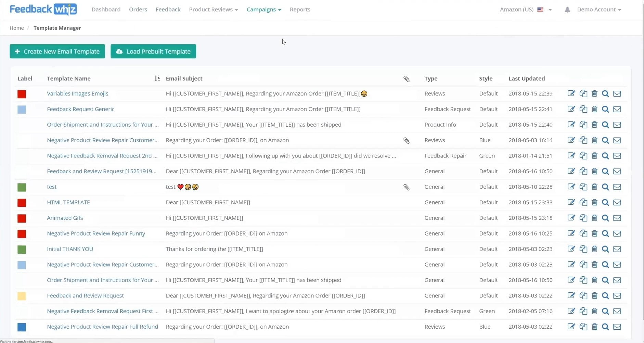Open the Amazon (US) marketplace selector
644x343 pixels.
pos(526,10)
